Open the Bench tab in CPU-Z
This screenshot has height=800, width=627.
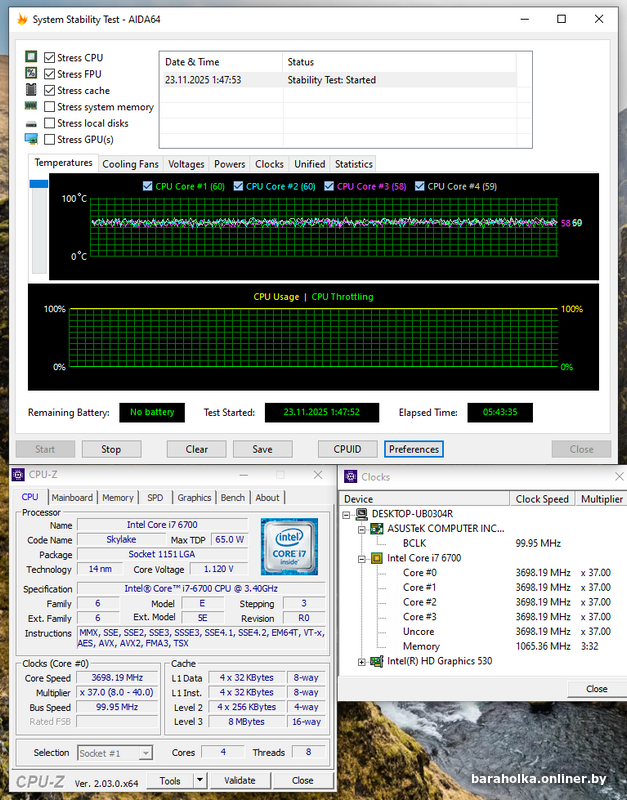tap(233, 497)
